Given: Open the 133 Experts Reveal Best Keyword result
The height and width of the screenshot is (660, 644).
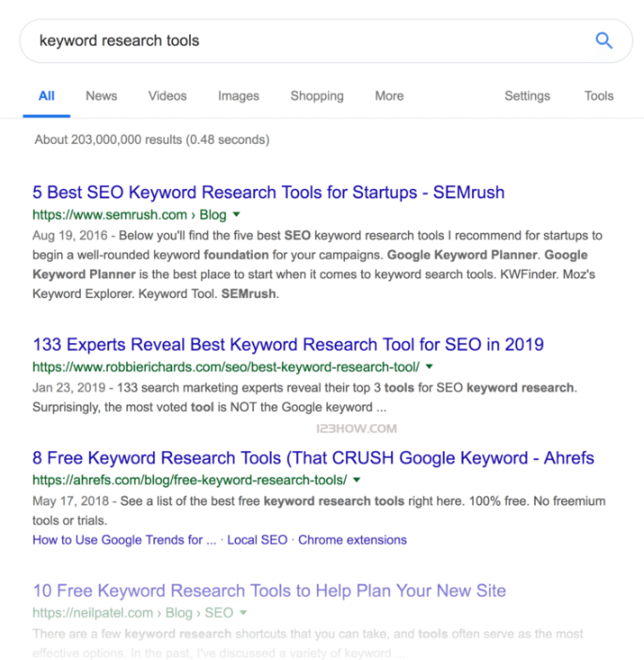Looking at the screenshot, I should [x=288, y=344].
